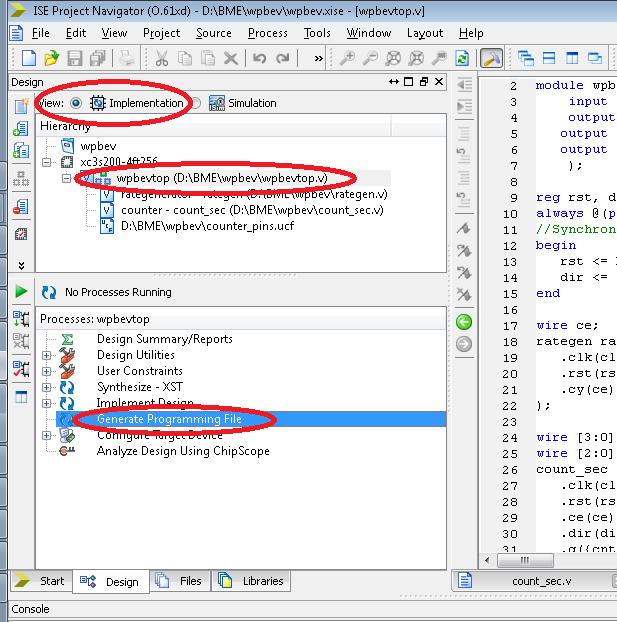The image size is (617, 622).
Task: Select Analyze Design Using ChipScope
Action: coord(183,451)
